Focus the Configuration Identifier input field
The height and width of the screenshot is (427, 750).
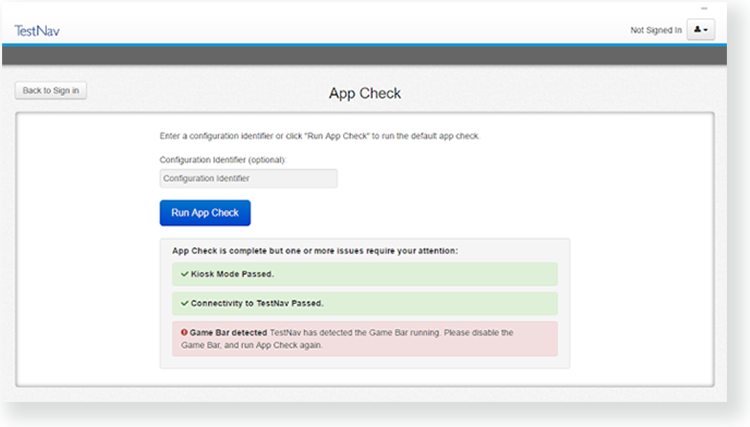[x=248, y=178]
